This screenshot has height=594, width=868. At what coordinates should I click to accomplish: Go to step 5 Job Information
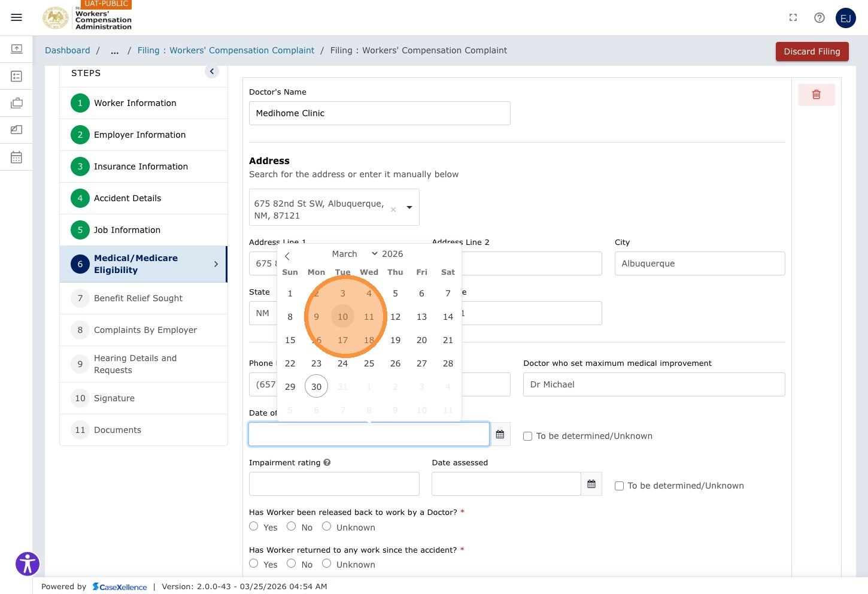(x=144, y=230)
